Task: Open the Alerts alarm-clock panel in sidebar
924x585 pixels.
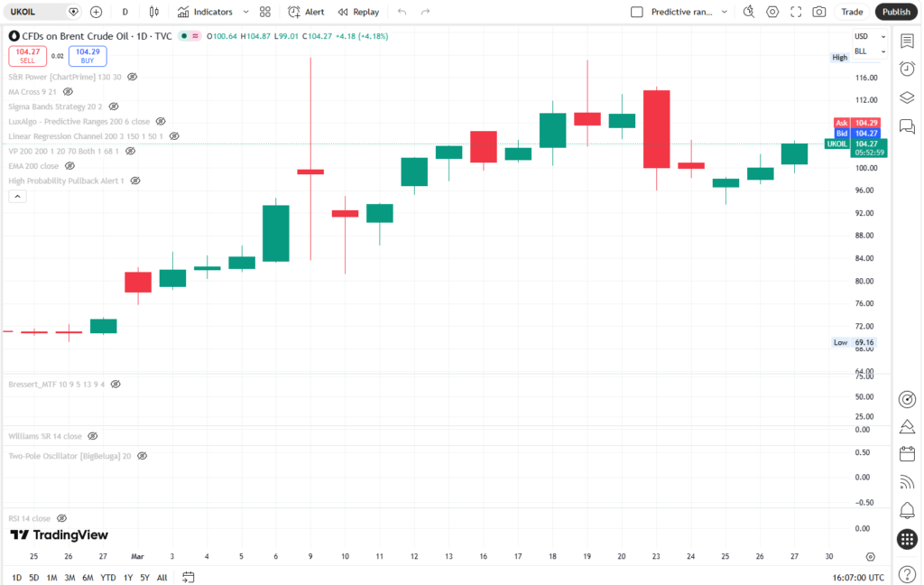Action: (908, 70)
